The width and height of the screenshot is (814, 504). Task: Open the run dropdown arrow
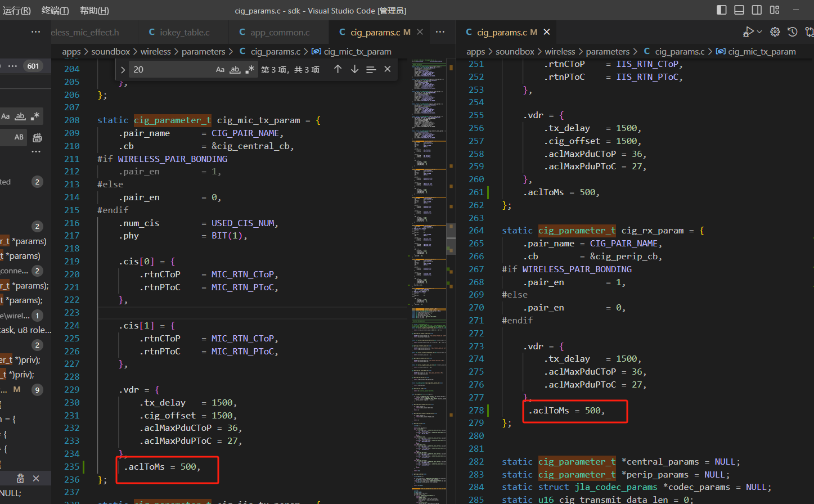tap(759, 32)
